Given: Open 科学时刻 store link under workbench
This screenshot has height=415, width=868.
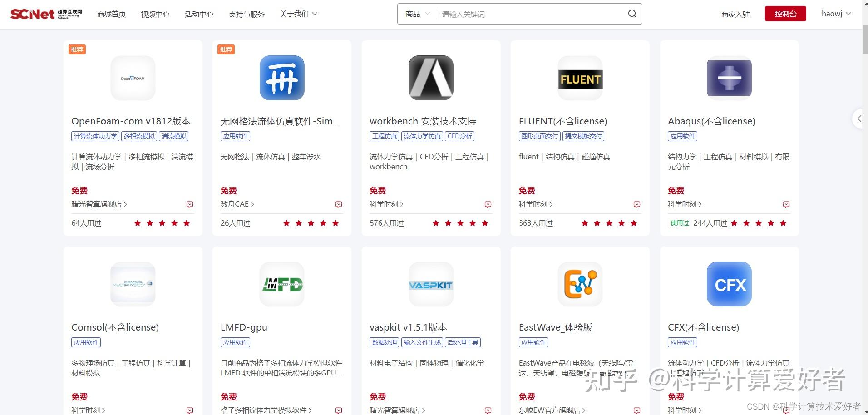Looking at the screenshot, I should (x=386, y=204).
